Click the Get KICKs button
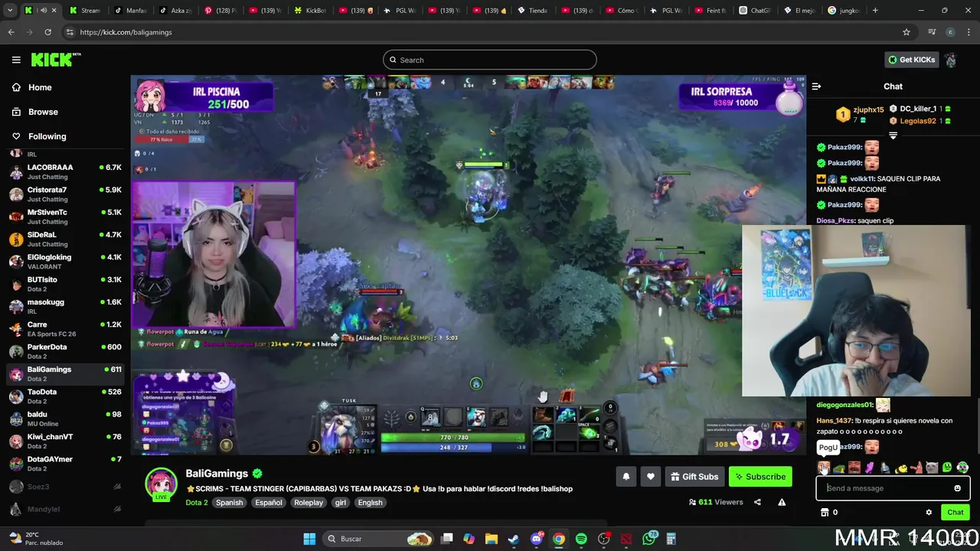 pyautogui.click(x=911, y=60)
